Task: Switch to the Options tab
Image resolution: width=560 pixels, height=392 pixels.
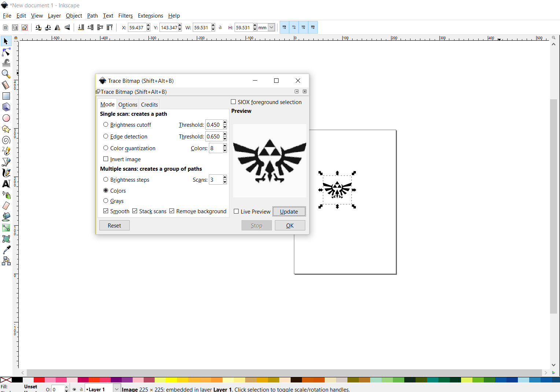Action: 128,104
